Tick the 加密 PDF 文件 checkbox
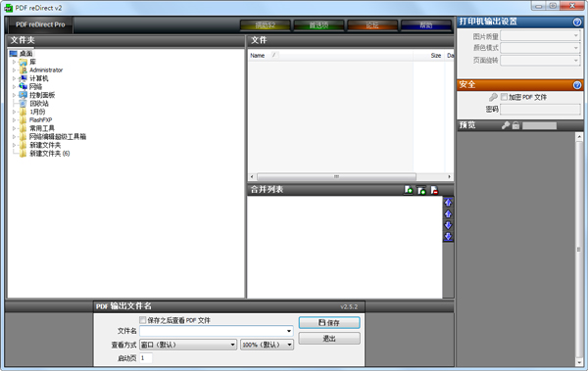The image size is (588, 371). pos(504,97)
